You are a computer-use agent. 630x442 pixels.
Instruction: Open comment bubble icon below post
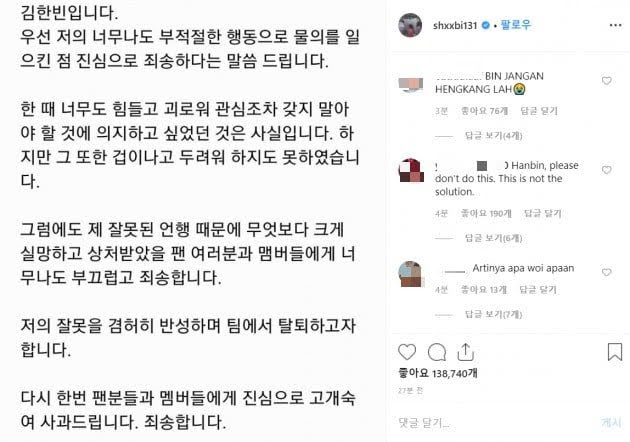coord(437,352)
